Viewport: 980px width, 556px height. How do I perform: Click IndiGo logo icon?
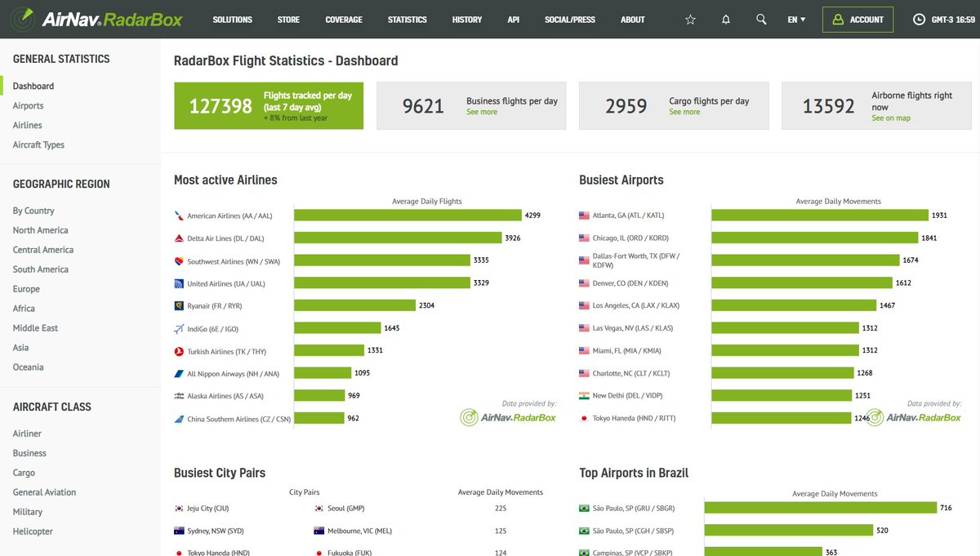click(x=179, y=329)
